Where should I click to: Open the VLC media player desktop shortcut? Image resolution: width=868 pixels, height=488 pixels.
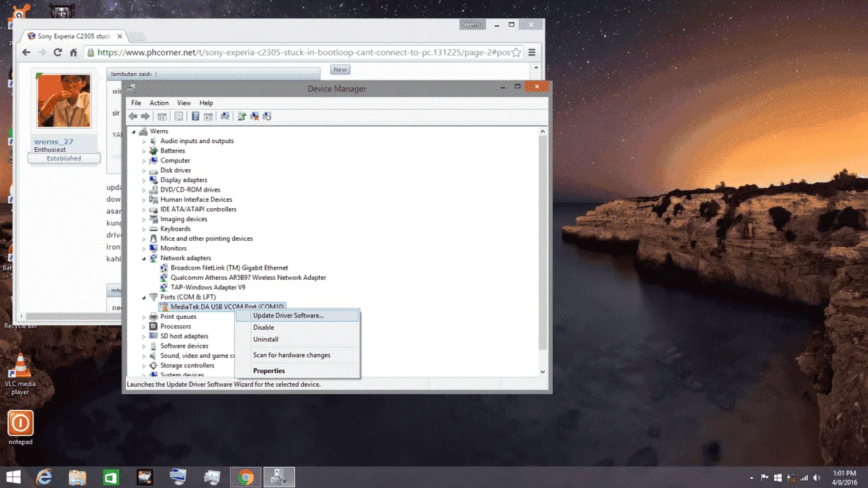pos(21,374)
